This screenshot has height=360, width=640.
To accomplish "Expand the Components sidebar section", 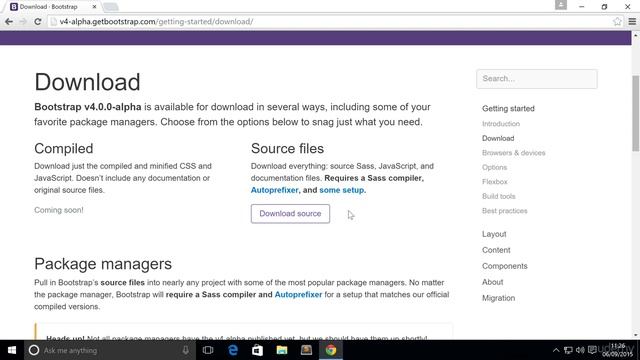I will coord(504,266).
